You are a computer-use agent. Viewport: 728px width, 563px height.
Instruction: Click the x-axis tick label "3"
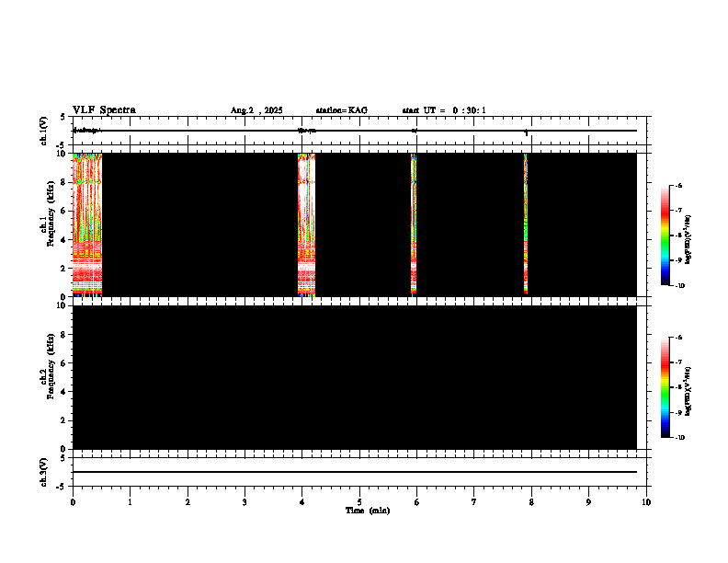245,502
